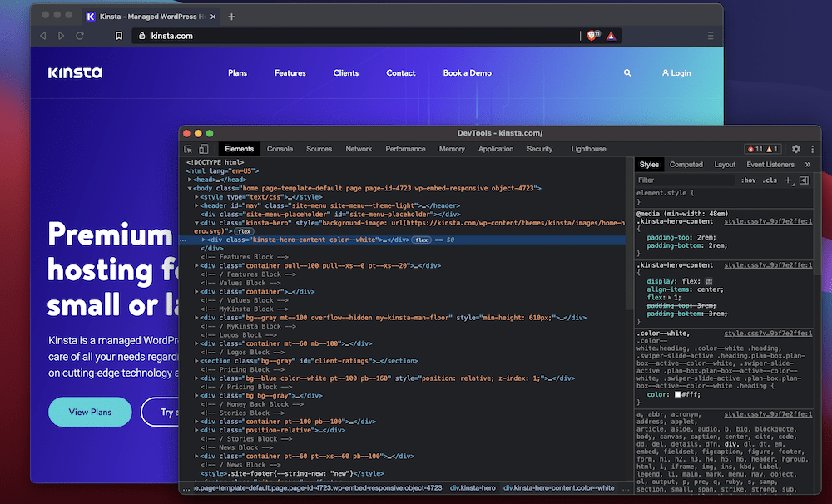The width and height of the screenshot is (832, 504).
Task: Open the Network tab
Action: (359, 149)
